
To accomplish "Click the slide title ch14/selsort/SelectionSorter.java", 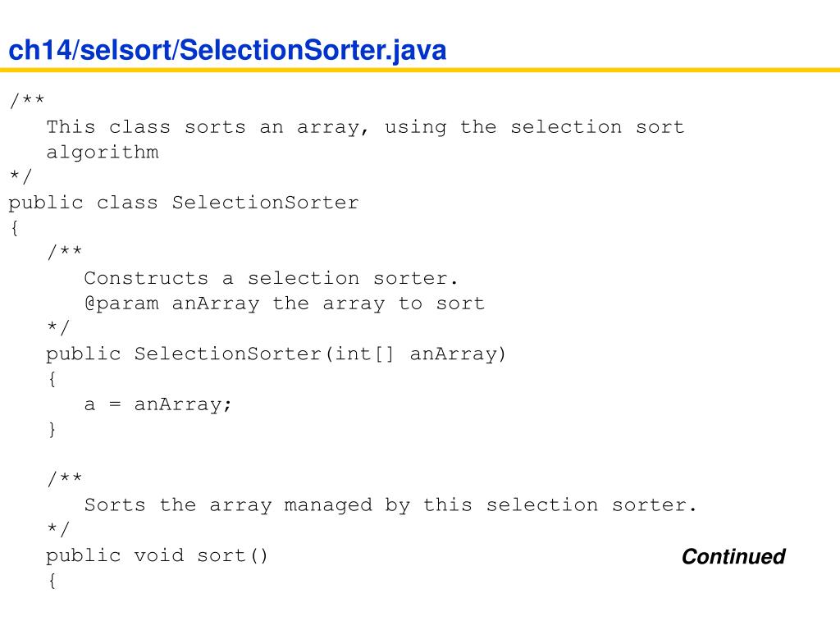I will (227, 50).
